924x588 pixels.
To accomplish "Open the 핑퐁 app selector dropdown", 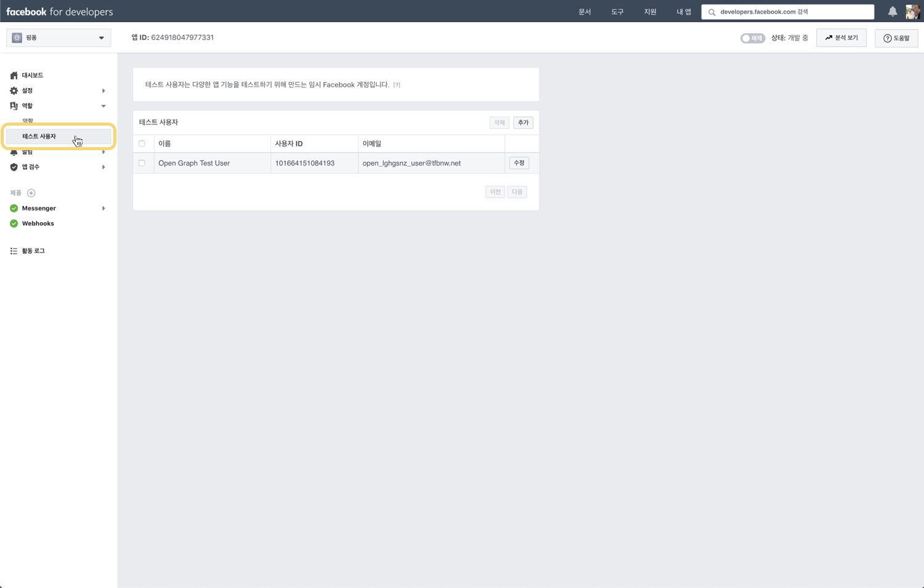I will (x=59, y=38).
